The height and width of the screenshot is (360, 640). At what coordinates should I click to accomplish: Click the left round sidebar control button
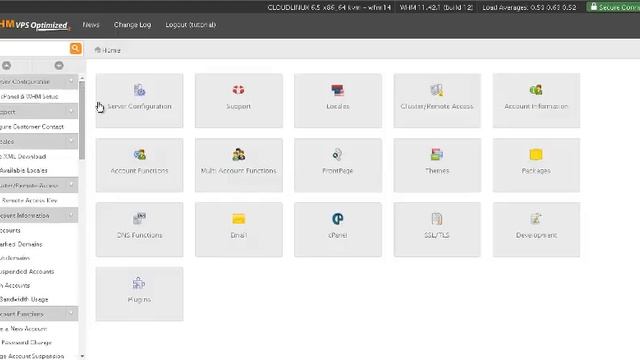(x=7, y=65)
